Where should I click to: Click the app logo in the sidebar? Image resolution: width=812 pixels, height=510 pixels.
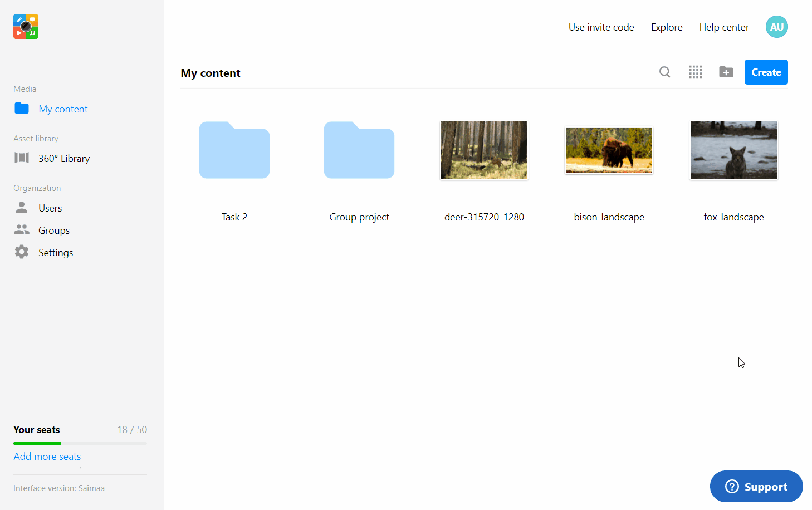click(26, 27)
